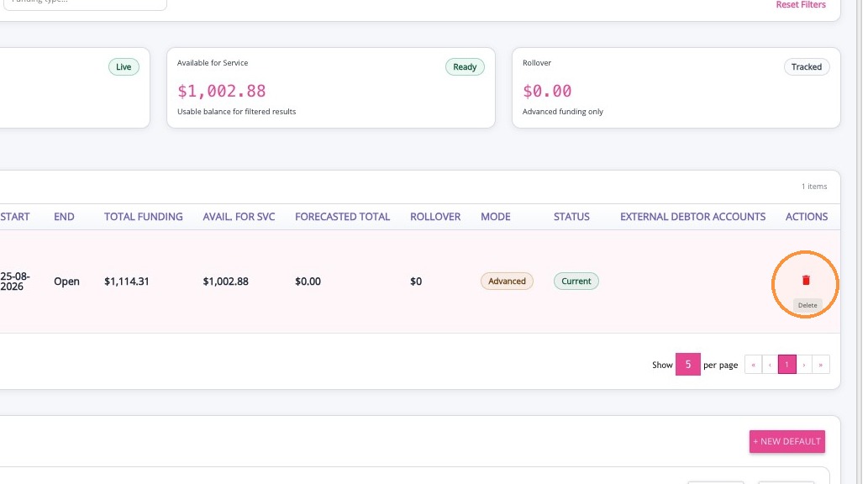Sort by the TOTAL FUNDING column header

point(144,217)
